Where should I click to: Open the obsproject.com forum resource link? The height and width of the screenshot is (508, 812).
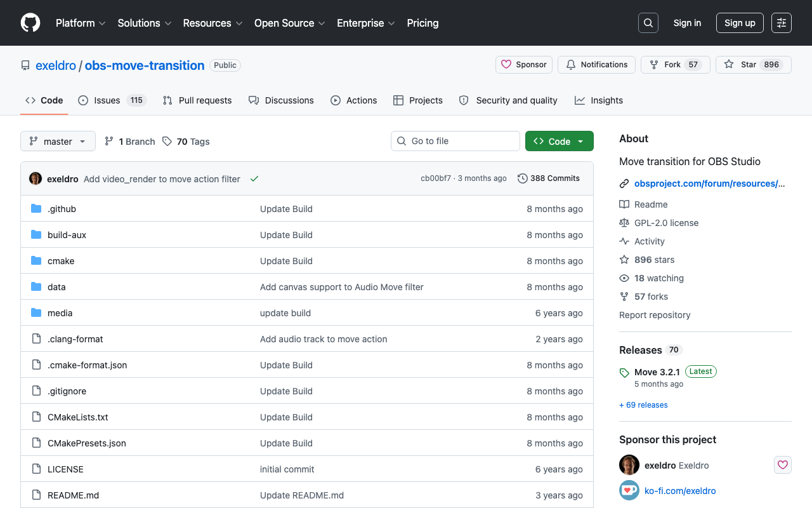[x=710, y=184]
